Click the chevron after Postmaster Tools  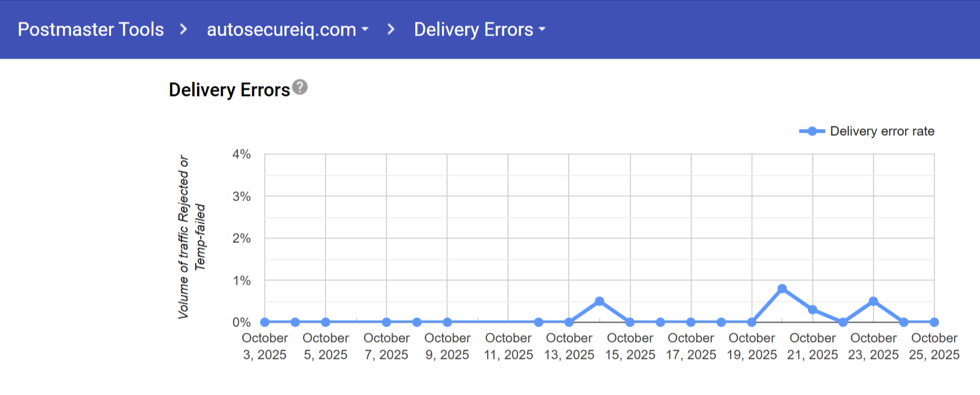pos(183,29)
